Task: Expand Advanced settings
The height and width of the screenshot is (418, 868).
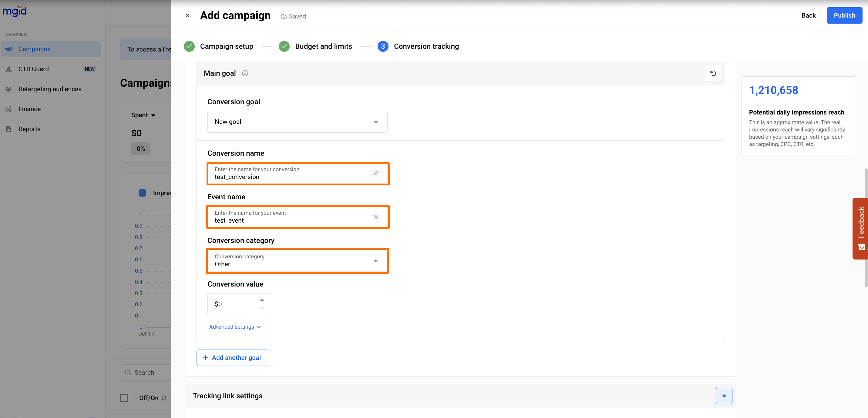Action: pos(235,327)
